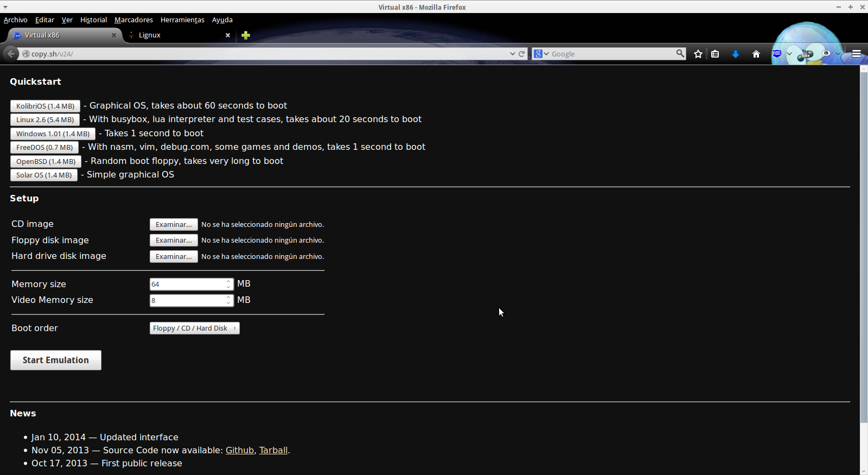
Task: Click the Video Memory size spinner arrows
Action: (229, 301)
